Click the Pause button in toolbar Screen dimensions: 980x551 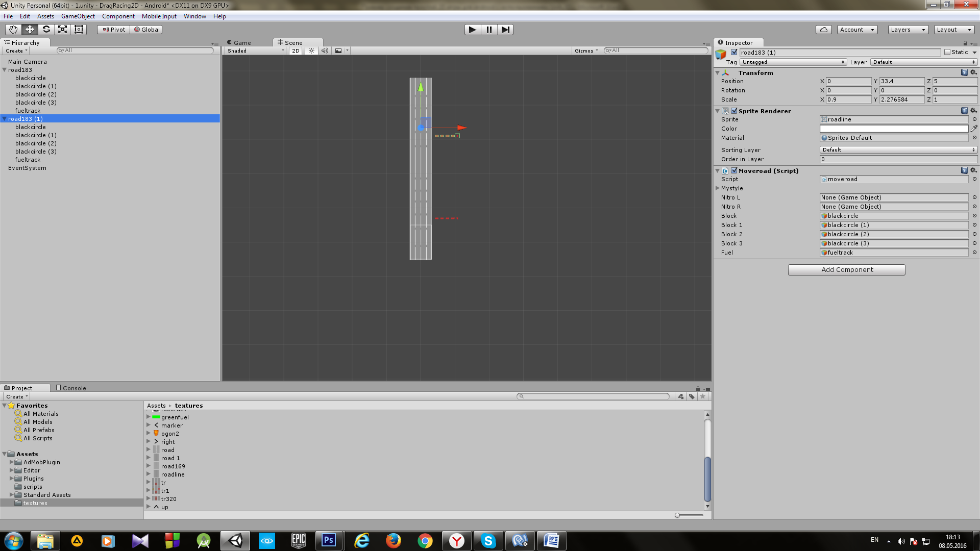click(x=488, y=30)
